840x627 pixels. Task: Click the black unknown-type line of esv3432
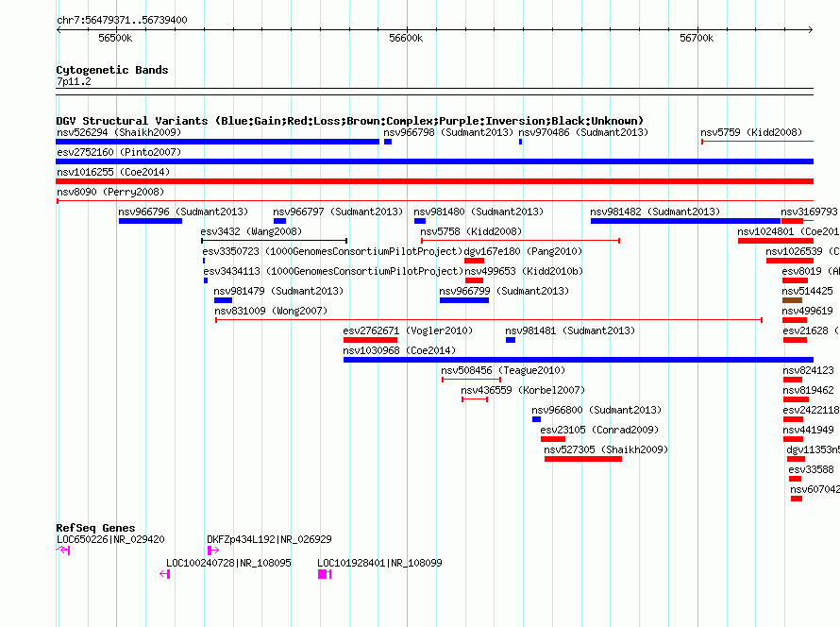[275, 241]
